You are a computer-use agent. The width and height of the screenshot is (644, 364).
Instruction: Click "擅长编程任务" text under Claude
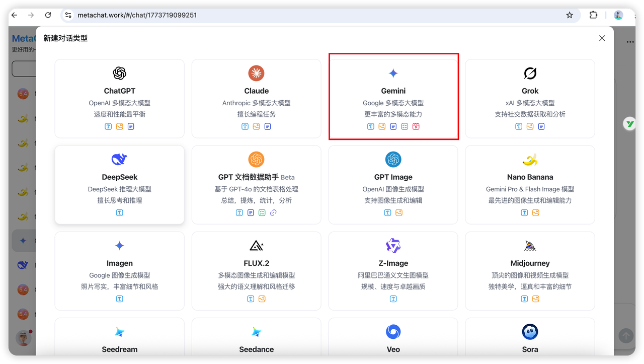tap(257, 114)
